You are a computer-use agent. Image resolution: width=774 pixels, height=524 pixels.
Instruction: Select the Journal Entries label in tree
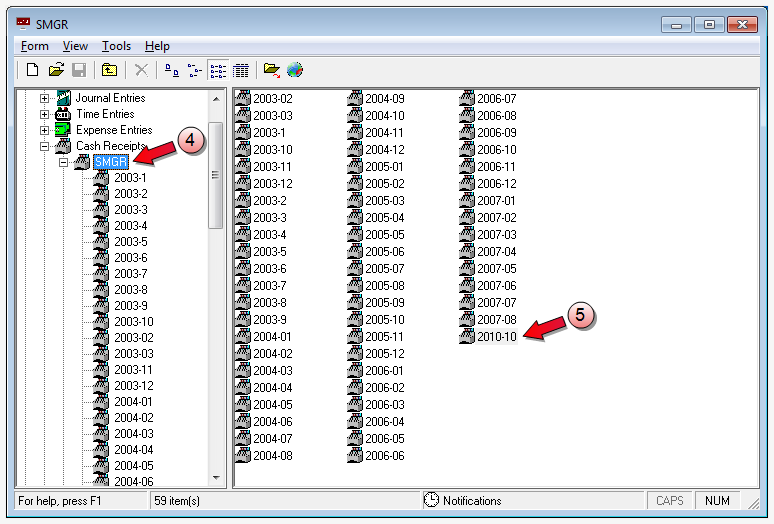click(x=110, y=98)
